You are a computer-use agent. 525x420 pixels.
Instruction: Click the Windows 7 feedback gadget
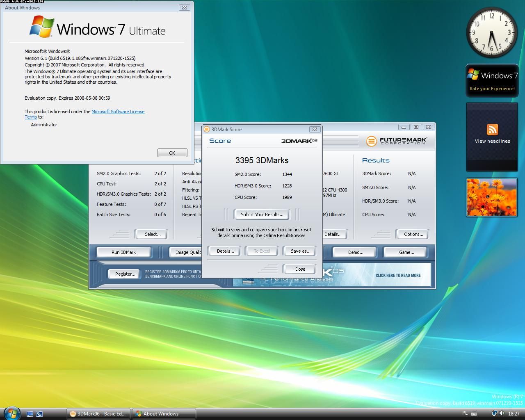tap(492, 80)
